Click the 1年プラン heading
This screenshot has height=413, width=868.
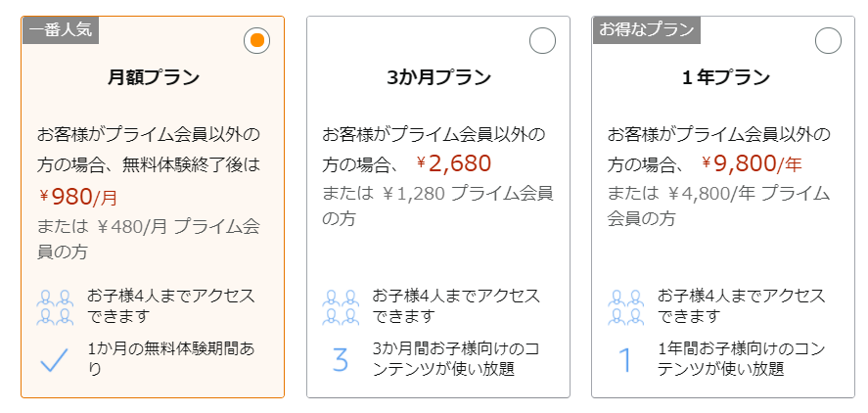pyautogui.click(x=724, y=78)
